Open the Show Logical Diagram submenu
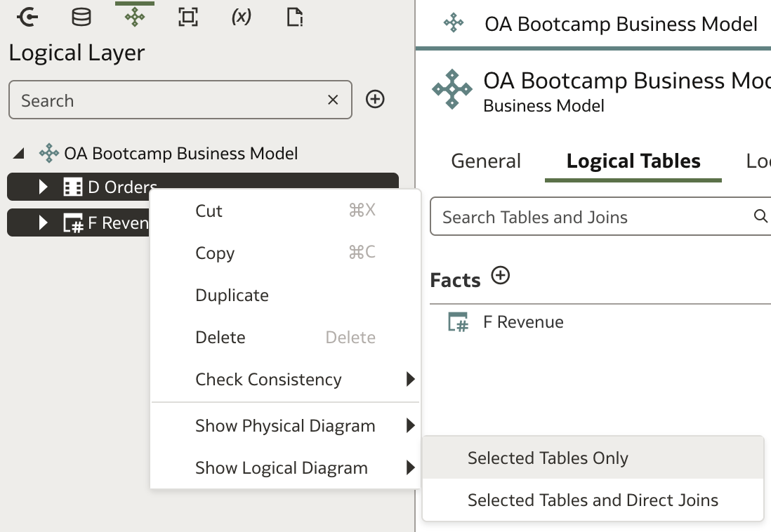Viewport: 771px width, 532px height. coord(285,467)
